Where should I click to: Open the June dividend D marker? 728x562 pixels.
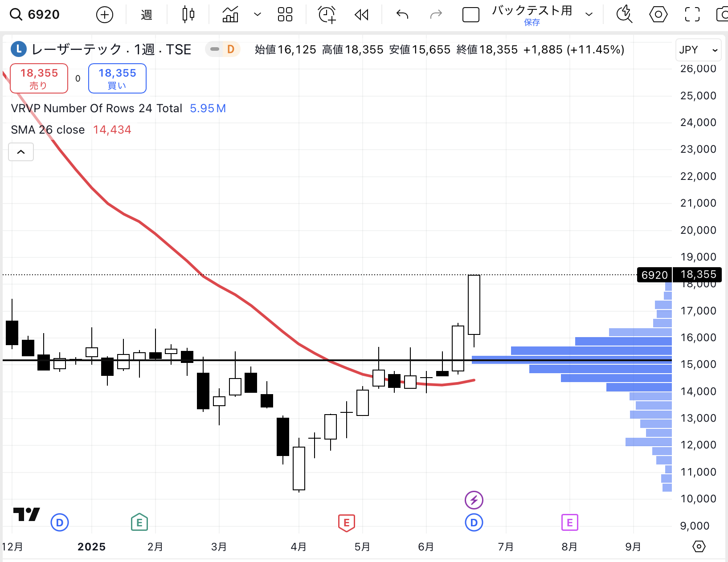tap(474, 523)
